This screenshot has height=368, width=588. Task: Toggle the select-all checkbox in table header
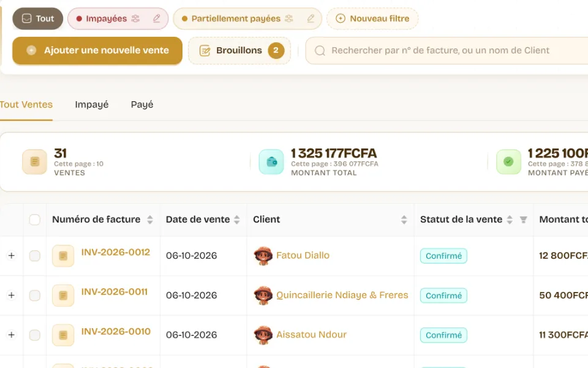[34, 220]
